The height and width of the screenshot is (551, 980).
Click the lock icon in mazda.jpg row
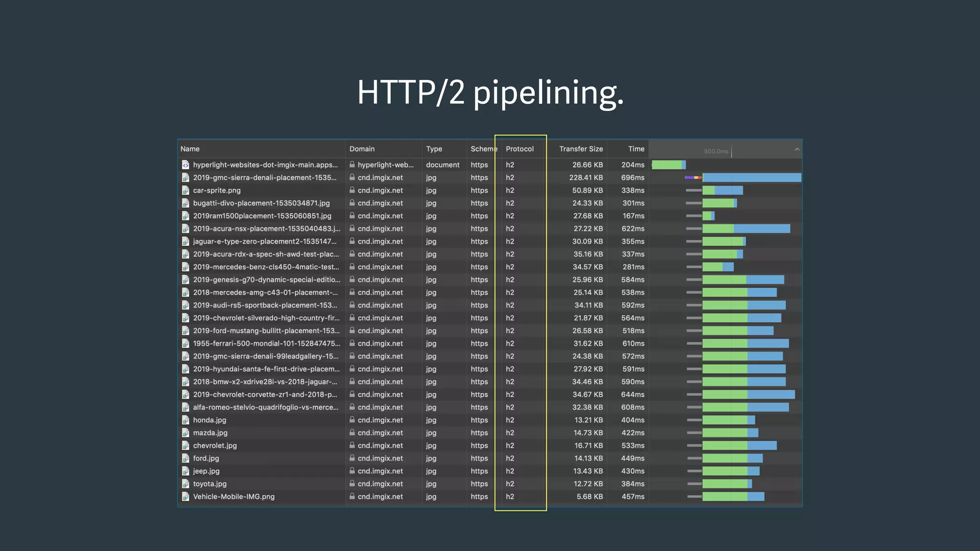coord(352,432)
